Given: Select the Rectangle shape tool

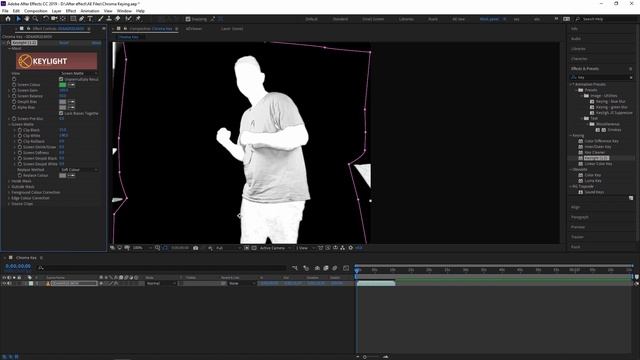Looking at the screenshot, I should tap(73, 19).
